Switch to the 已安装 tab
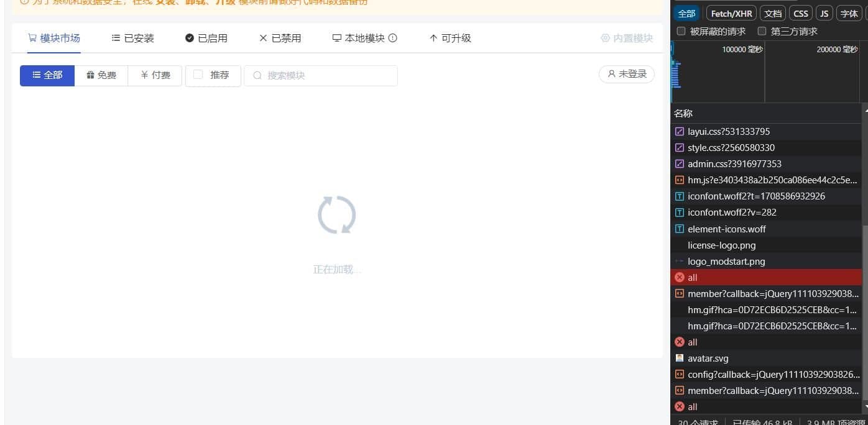Screen dimensions: 868x425 133,38
